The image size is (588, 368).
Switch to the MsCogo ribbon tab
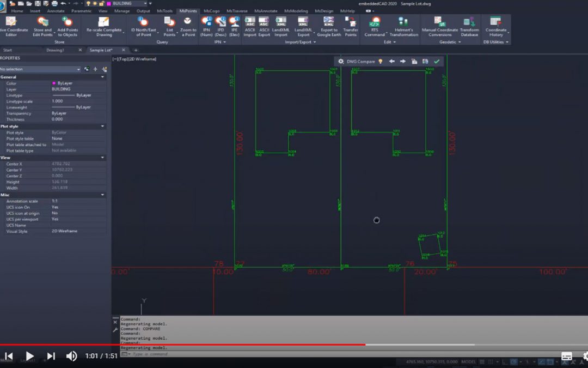tap(211, 11)
